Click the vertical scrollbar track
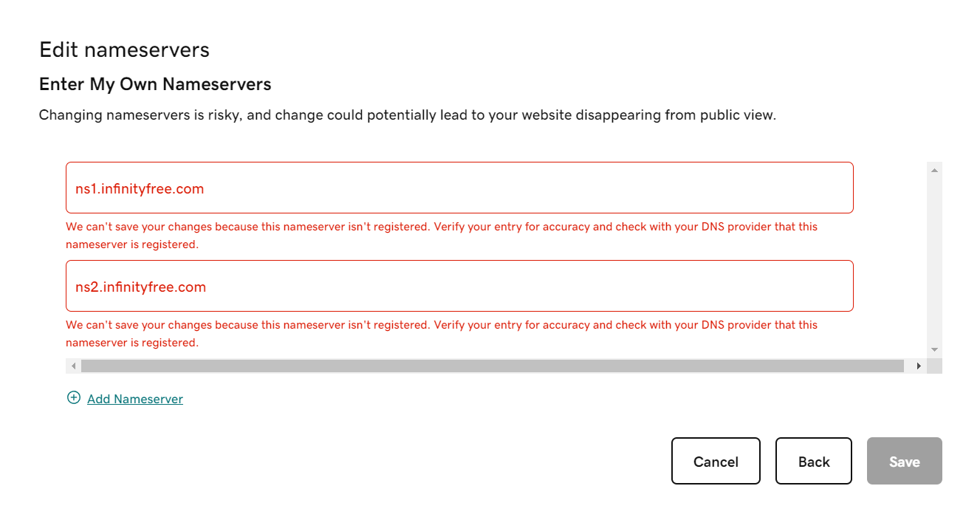This screenshot has height=517, width=980. pos(934,258)
